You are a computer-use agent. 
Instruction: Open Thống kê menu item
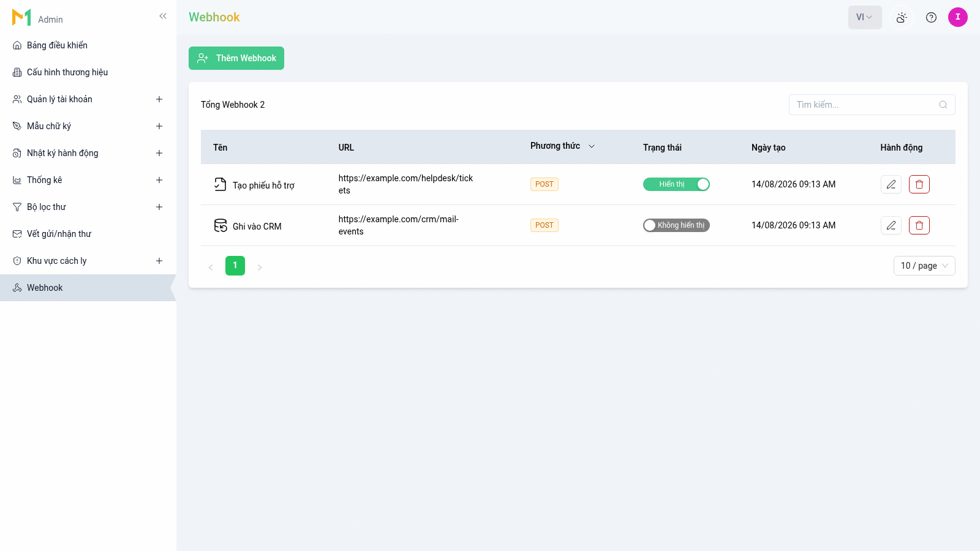[x=88, y=180]
